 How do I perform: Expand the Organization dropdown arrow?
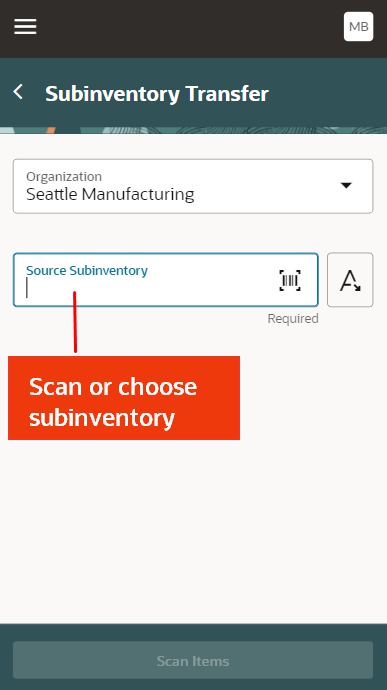click(x=346, y=185)
